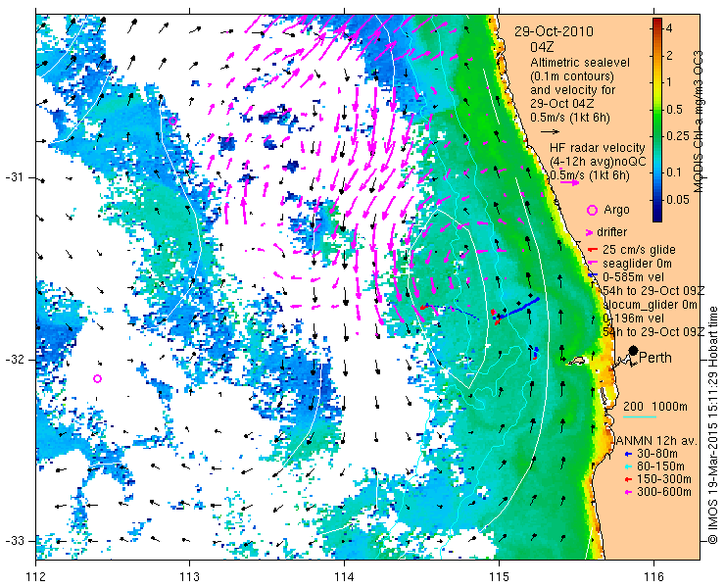Screen dimensions: 725x588
Task: Click the IMOS copyright timestamp text
Action: click(x=712, y=425)
